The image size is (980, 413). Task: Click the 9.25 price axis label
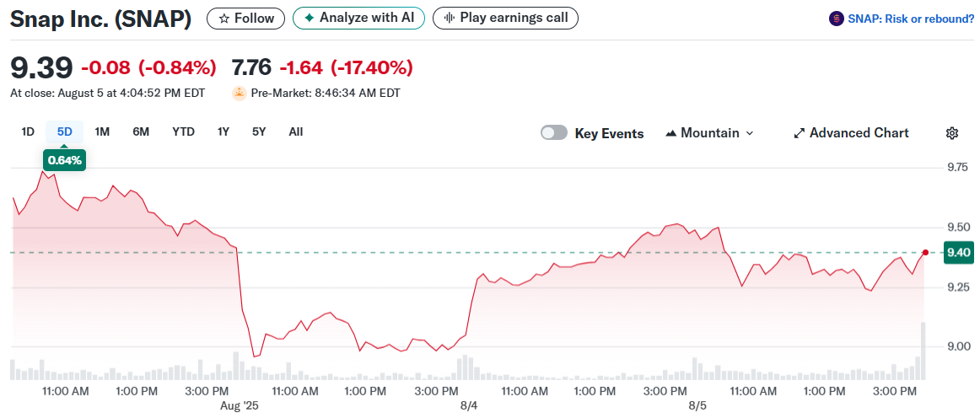coord(956,287)
